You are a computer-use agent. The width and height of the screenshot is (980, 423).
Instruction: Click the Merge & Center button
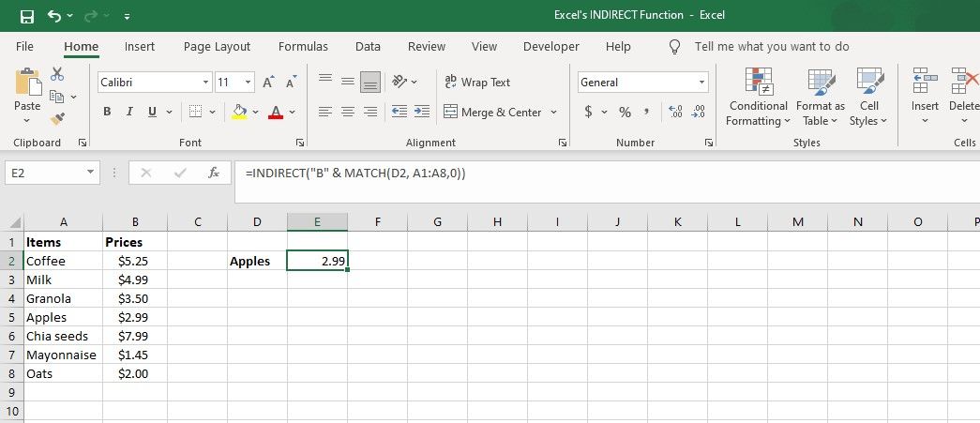pyautogui.click(x=501, y=113)
